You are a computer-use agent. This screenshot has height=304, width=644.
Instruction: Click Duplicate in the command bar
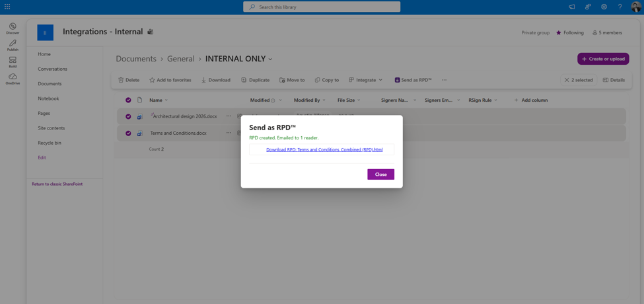(x=255, y=80)
